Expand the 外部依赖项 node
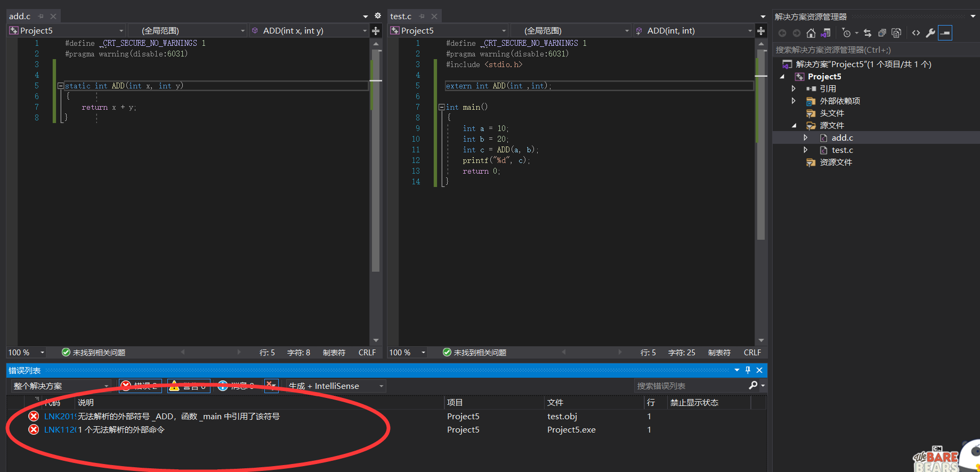The height and width of the screenshot is (472, 980). pos(793,101)
